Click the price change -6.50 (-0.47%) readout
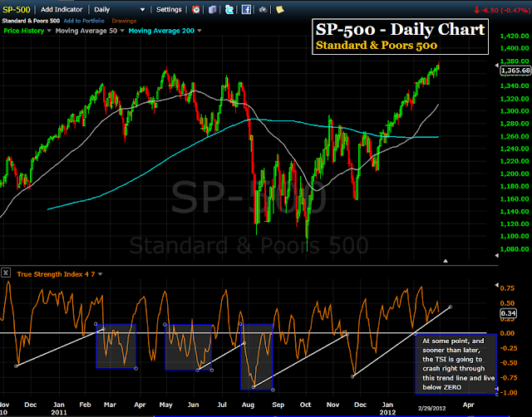Viewport: 532px width, 417px height. [502, 10]
